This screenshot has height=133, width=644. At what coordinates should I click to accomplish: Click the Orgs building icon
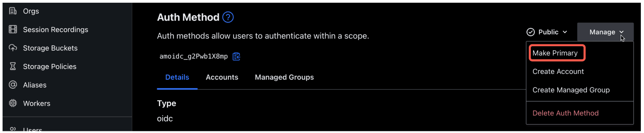(13, 11)
